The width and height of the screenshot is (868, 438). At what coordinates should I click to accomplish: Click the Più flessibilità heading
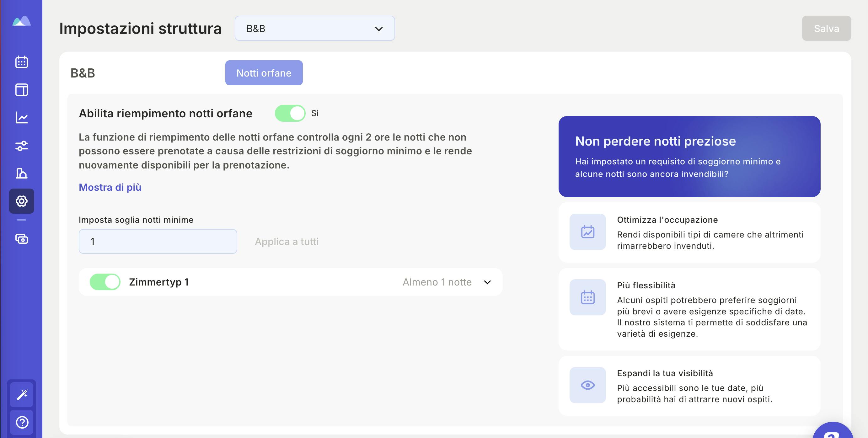646,286
